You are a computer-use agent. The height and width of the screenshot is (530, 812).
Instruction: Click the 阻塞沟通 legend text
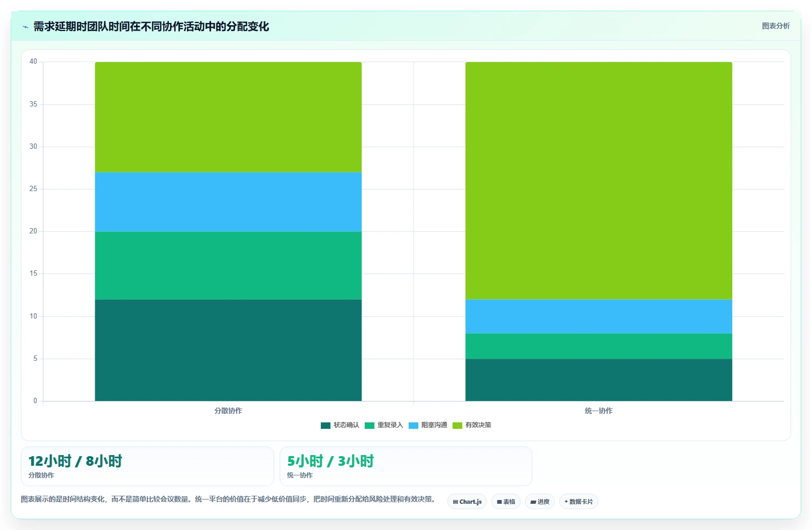click(434, 425)
